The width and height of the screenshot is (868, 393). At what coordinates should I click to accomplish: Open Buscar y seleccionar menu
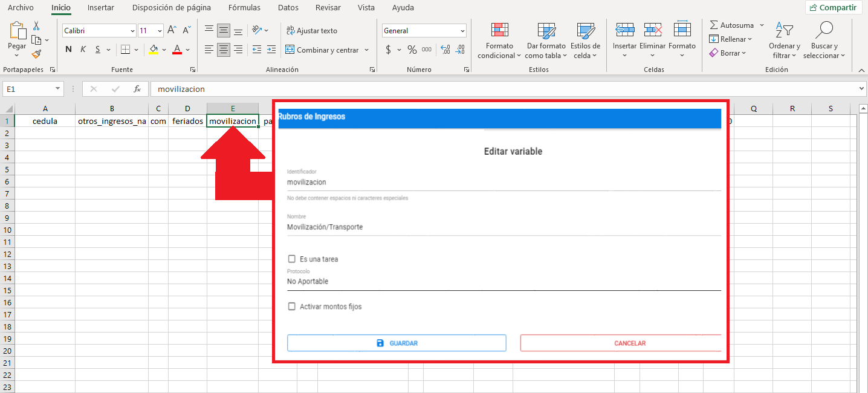pos(824,41)
